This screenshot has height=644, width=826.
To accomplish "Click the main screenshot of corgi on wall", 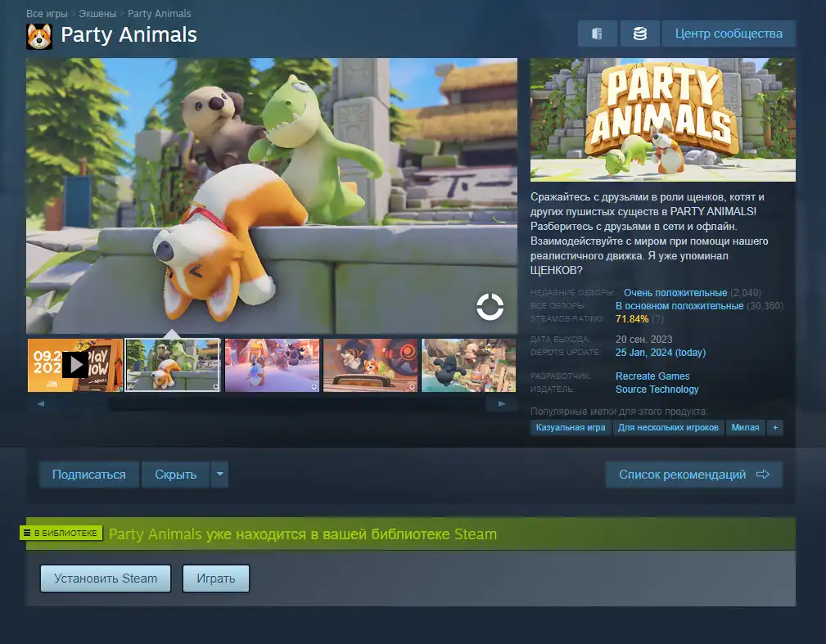I will point(271,196).
